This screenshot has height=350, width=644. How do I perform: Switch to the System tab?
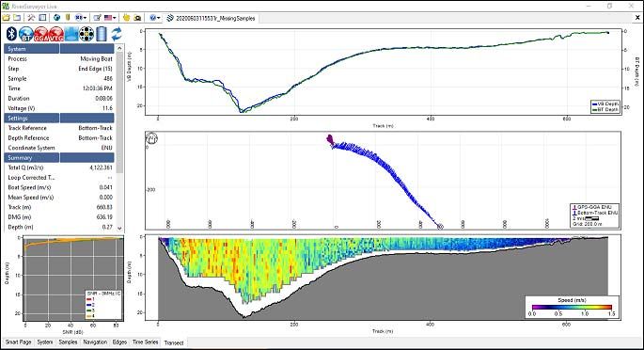pos(45,342)
